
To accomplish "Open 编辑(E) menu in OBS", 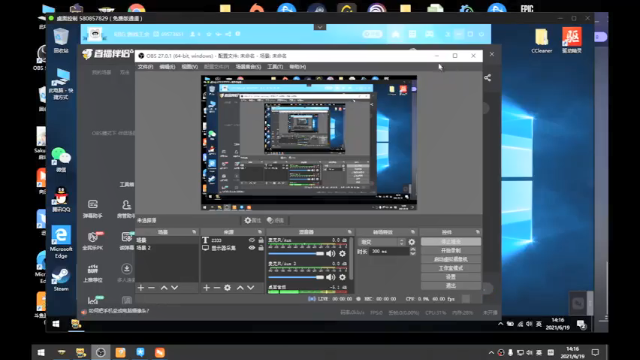I will pos(167,67).
